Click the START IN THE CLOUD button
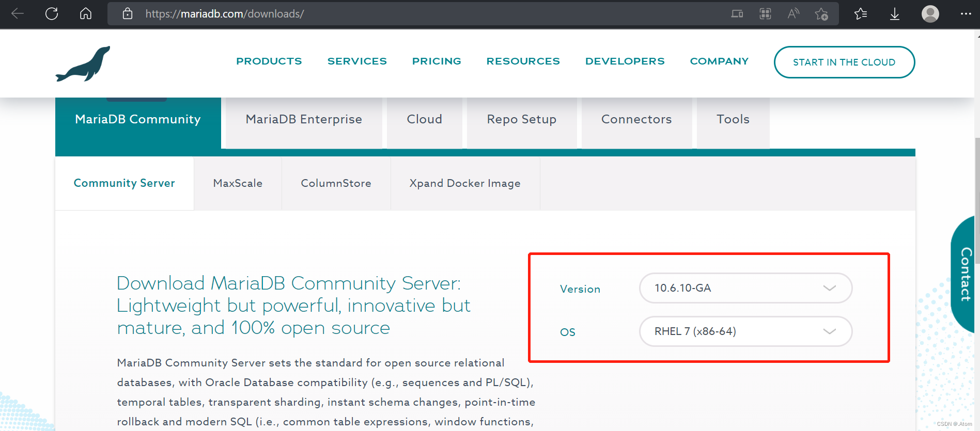The image size is (980, 431). tap(844, 62)
